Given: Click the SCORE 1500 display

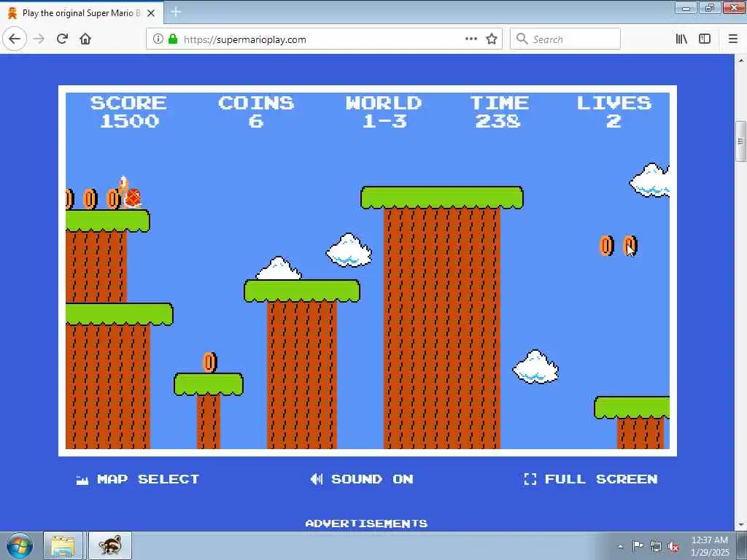Looking at the screenshot, I should (128, 112).
